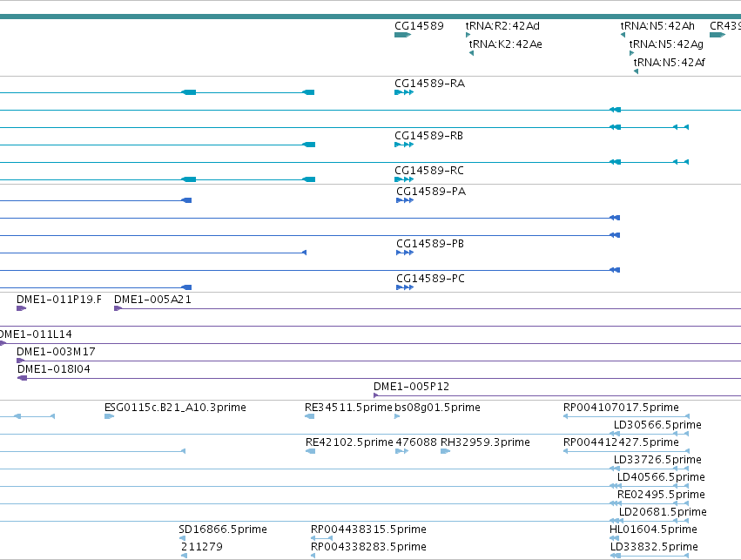Viewport: 741px width, 560px height.
Task: Select the RH32959.3prime EST glyph
Action: (445, 451)
